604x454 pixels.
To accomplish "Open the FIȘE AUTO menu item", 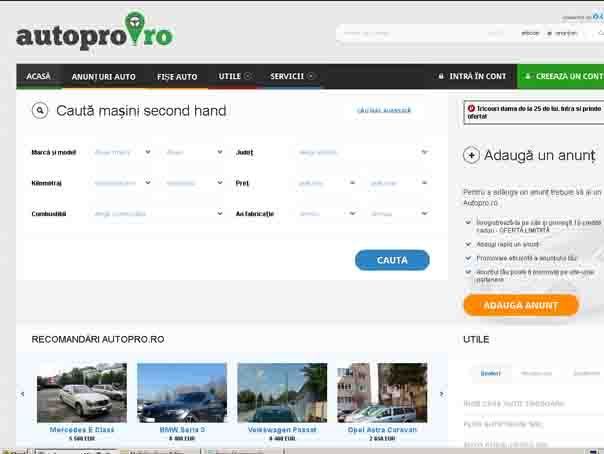I will coord(177,77).
